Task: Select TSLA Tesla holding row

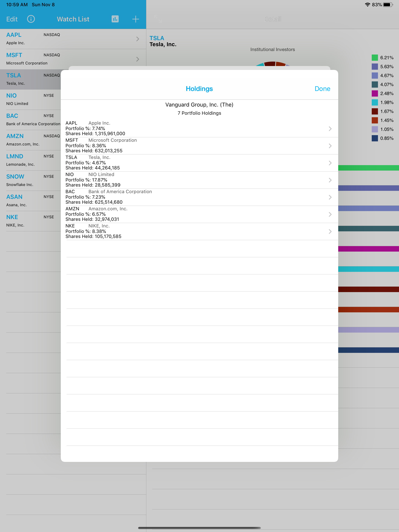Action: tap(199, 163)
